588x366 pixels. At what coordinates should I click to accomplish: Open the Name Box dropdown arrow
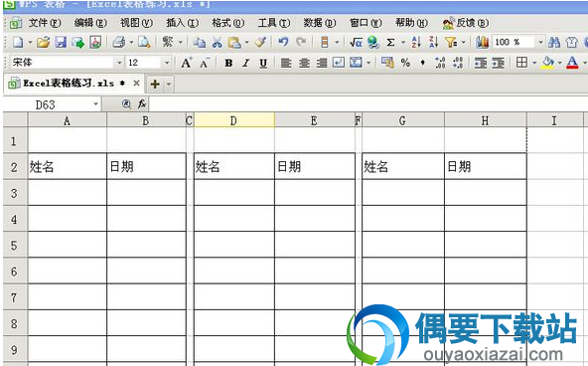click(x=95, y=104)
